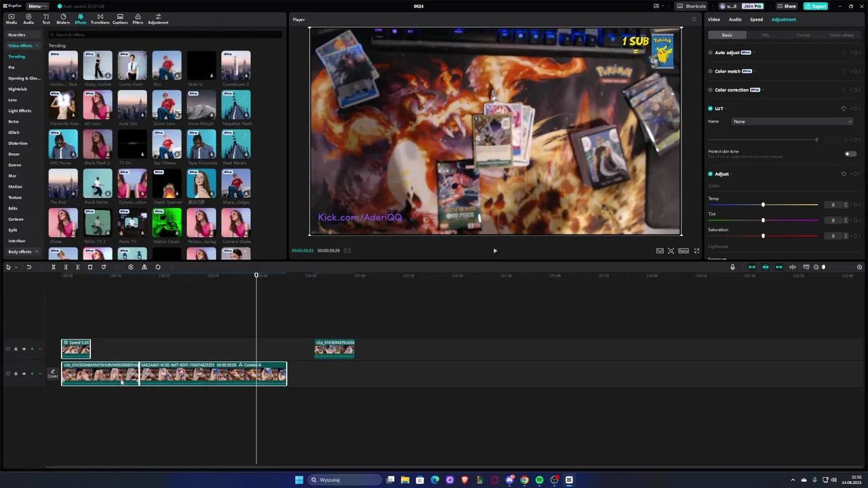Open the Shortcuts button

692,6
